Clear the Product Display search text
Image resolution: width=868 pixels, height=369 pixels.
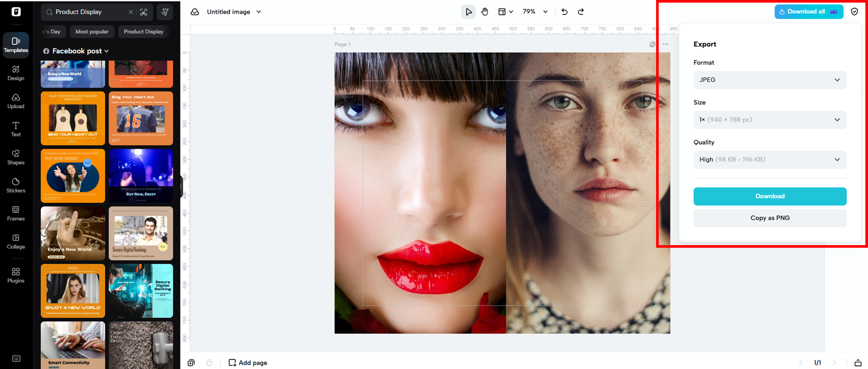click(130, 12)
